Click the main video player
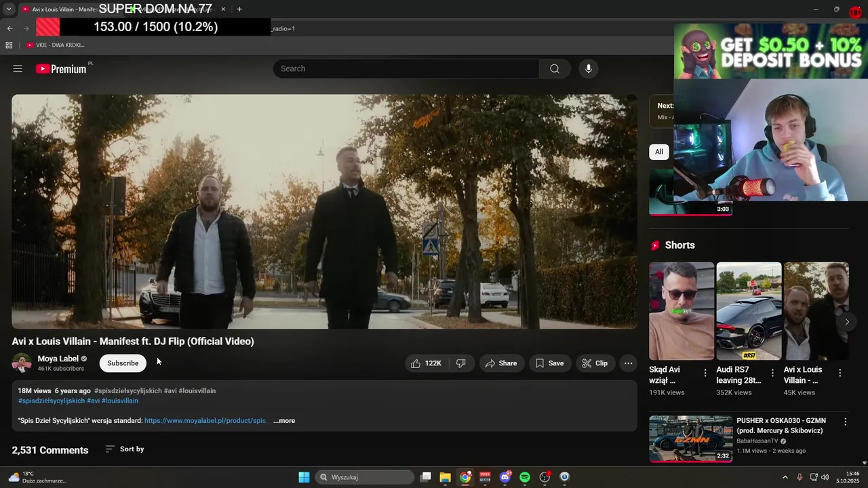868x488 pixels. point(324,211)
